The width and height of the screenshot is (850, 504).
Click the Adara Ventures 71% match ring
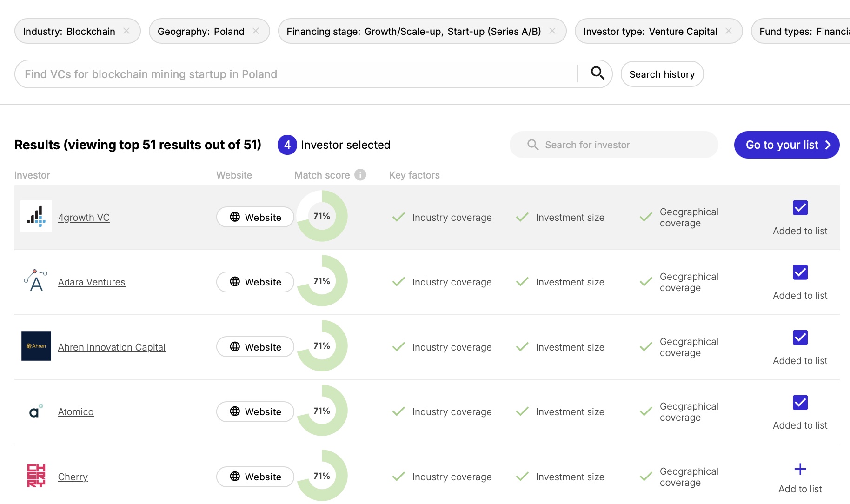pos(322,281)
